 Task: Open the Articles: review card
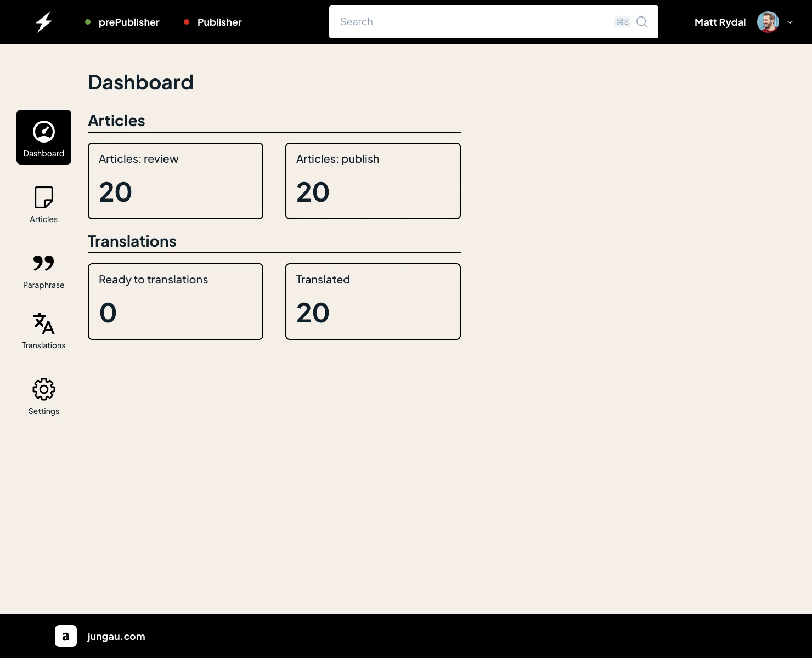[x=176, y=181]
